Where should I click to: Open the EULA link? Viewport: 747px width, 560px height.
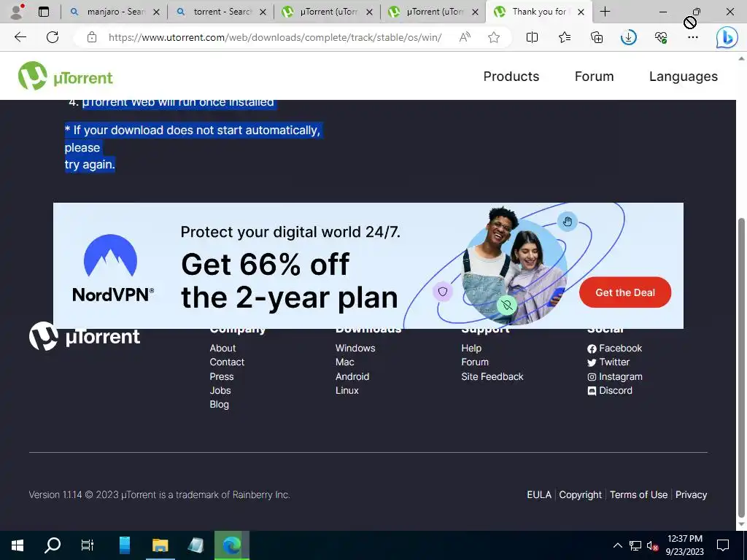tap(539, 495)
